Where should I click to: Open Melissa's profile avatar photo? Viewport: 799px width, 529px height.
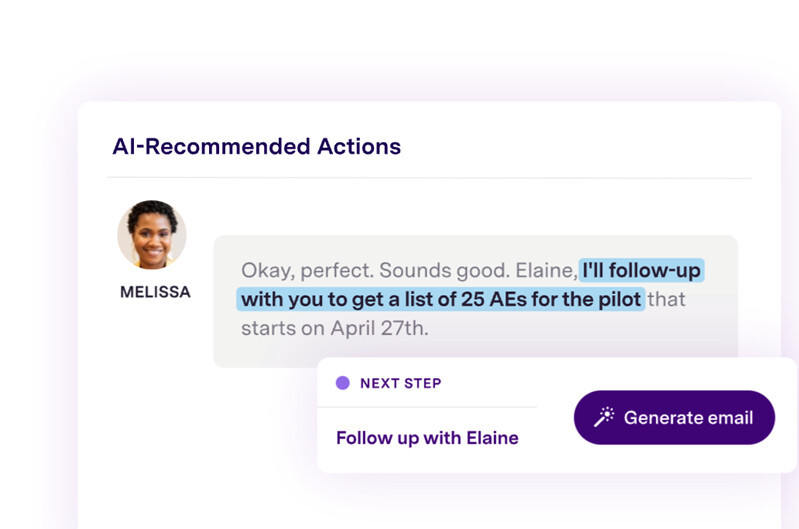[x=152, y=236]
